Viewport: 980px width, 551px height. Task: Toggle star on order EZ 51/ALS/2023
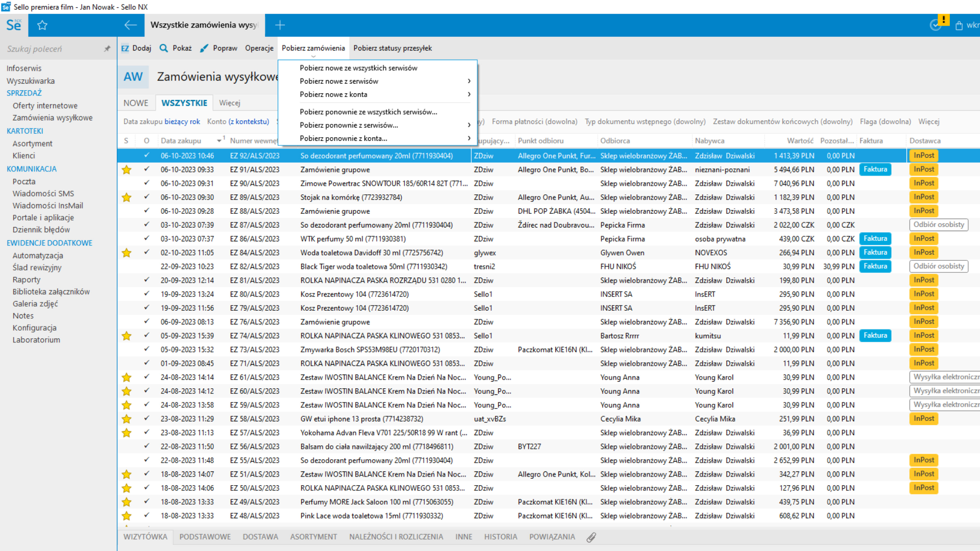pyautogui.click(x=127, y=474)
